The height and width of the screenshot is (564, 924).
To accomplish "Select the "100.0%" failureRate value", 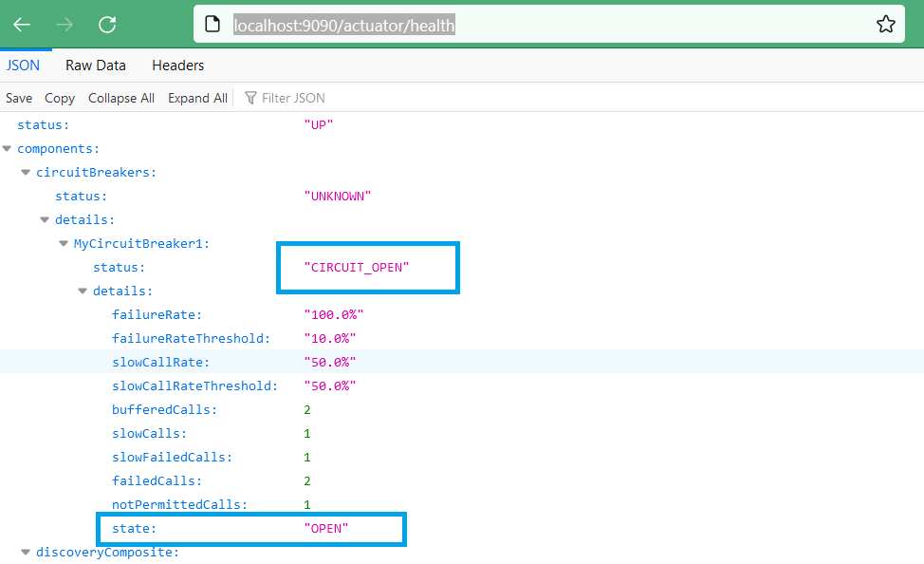I will coord(334,315).
